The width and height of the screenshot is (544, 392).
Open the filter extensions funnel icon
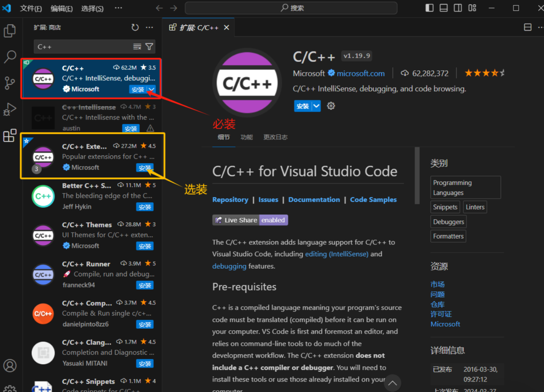click(149, 47)
